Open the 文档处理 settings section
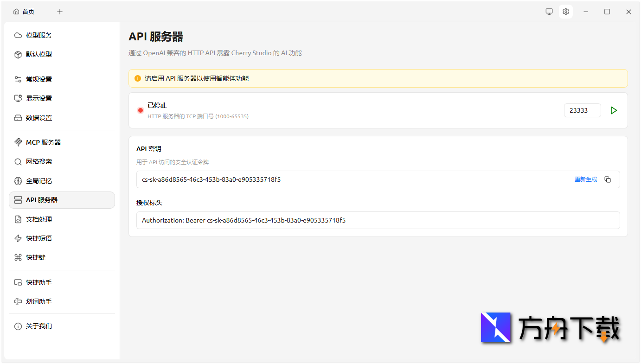This screenshot has width=641, height=364. (x=39, y=219)
